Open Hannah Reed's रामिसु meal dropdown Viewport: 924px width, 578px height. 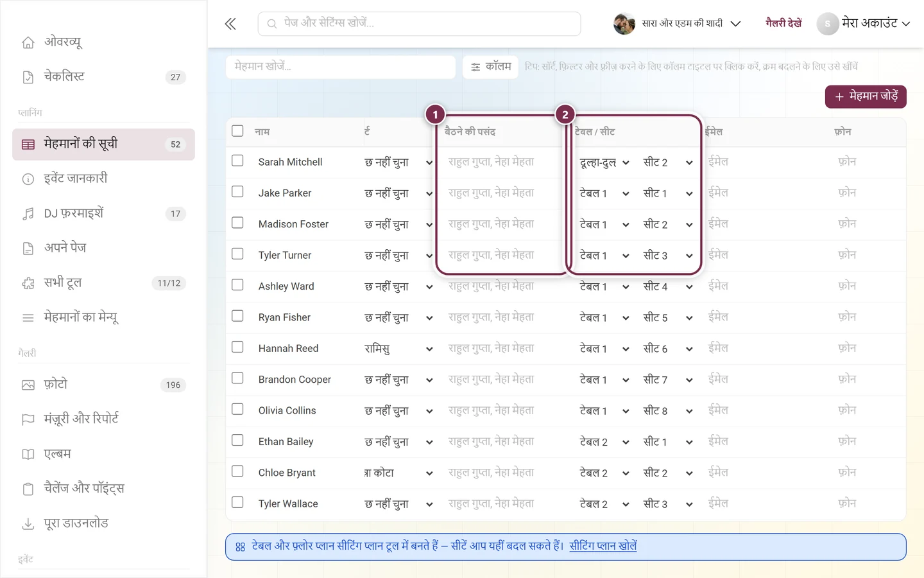tap(398, 349)
